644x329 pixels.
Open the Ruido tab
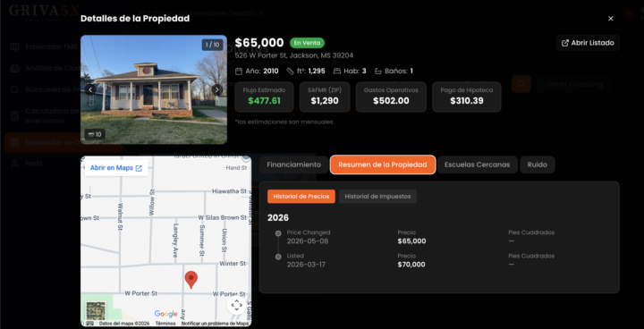pos(538,164)
